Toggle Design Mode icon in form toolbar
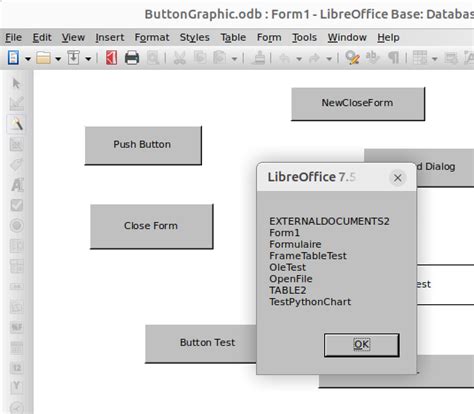 click(x=16, y=103)
